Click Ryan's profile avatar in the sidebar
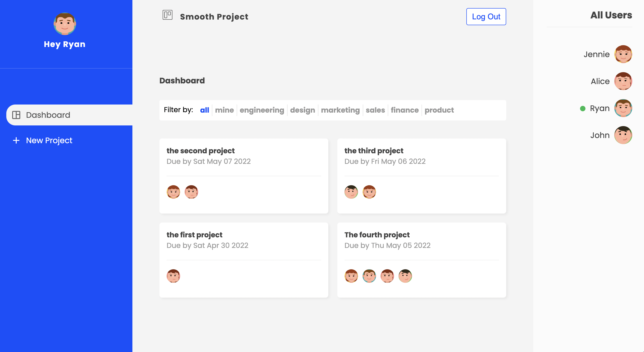The height and width of the screenshot is (352, 644). coord(64,24)
